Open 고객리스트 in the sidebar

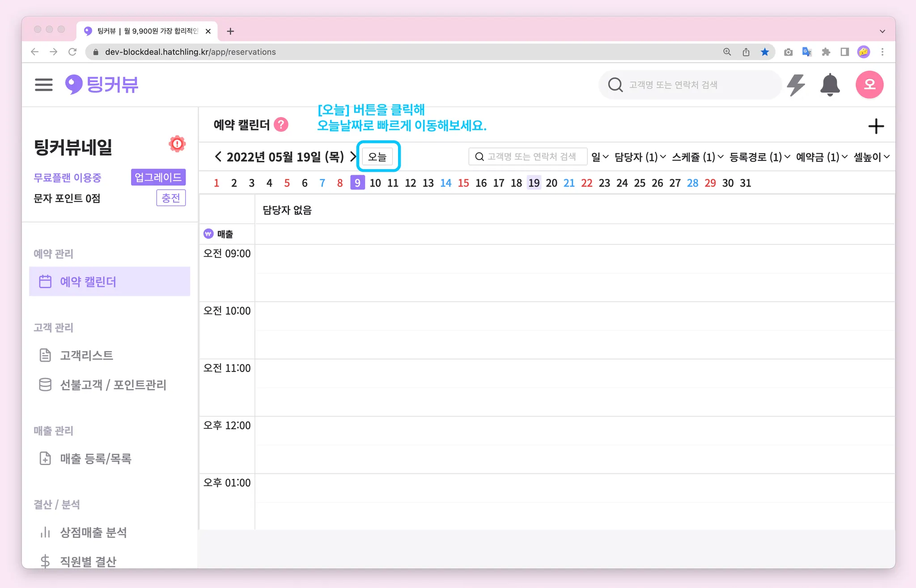tap(86, 355)
